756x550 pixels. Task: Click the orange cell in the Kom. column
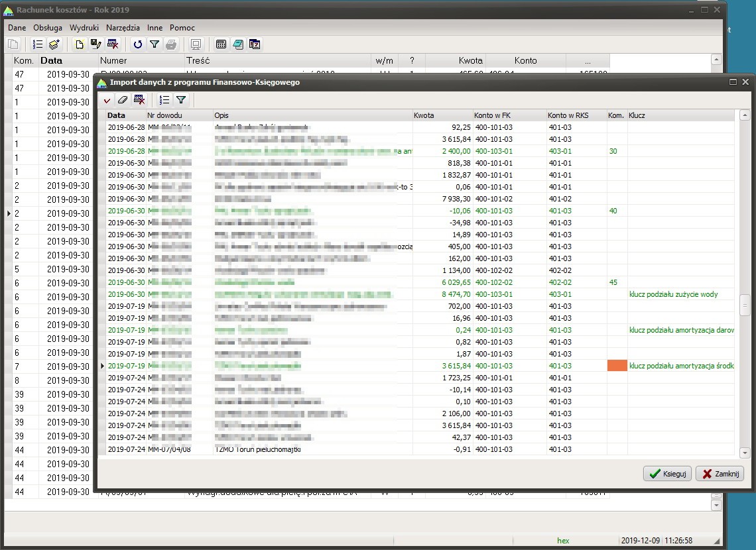[617, 366]
